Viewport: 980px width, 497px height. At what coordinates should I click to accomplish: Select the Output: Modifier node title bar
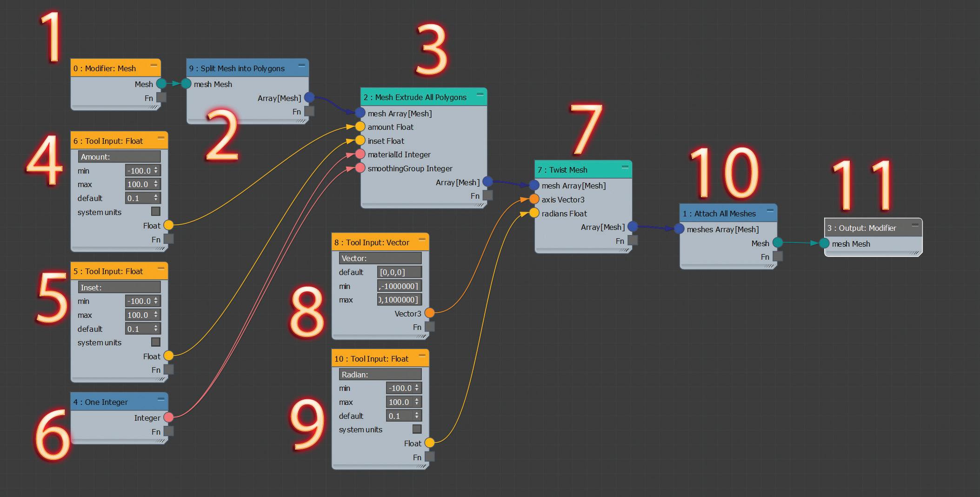click(873, 228)
